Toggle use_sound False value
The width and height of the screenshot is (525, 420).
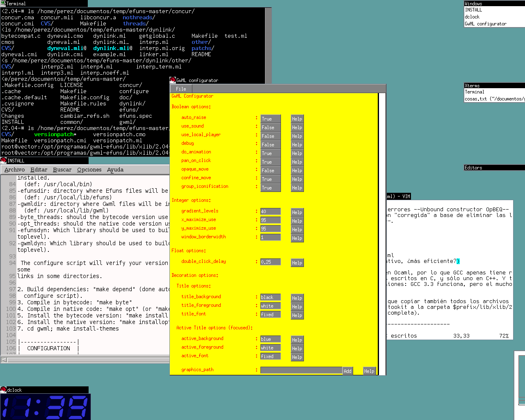[270, 128]
